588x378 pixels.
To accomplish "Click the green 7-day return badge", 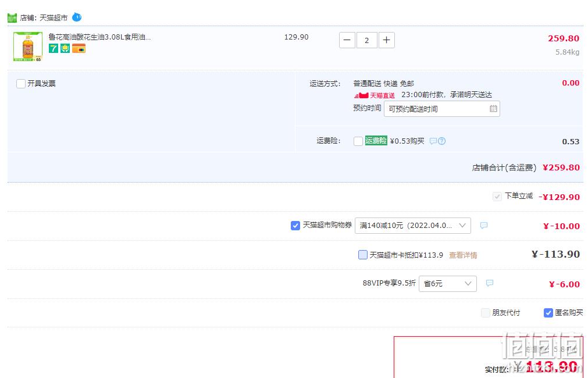I will pos(54,48).
